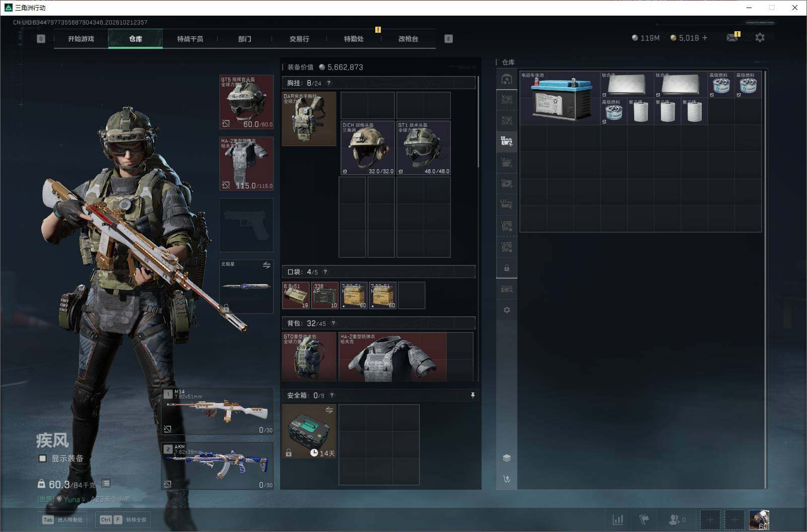Viewport: 807px width, 532px height.
Task: Select the 电动车电池 item in the warehouse
Action: (x=560, y=98)
